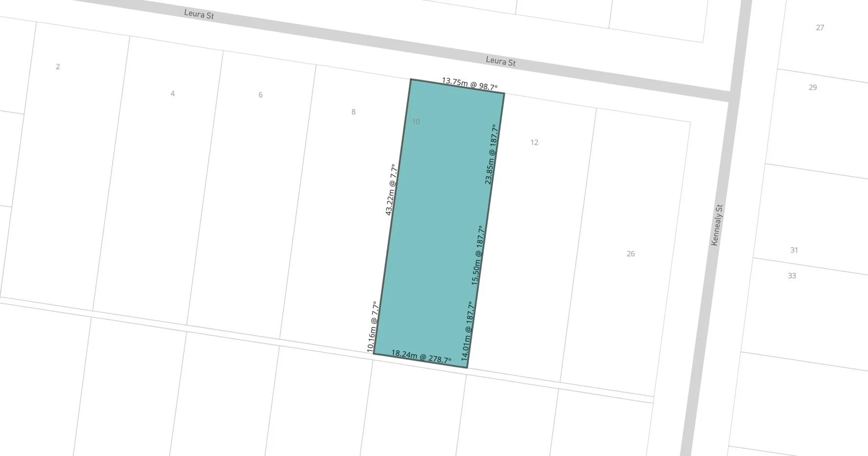Click lot number 10 label
868x456 pixels.
pos(416,122)
